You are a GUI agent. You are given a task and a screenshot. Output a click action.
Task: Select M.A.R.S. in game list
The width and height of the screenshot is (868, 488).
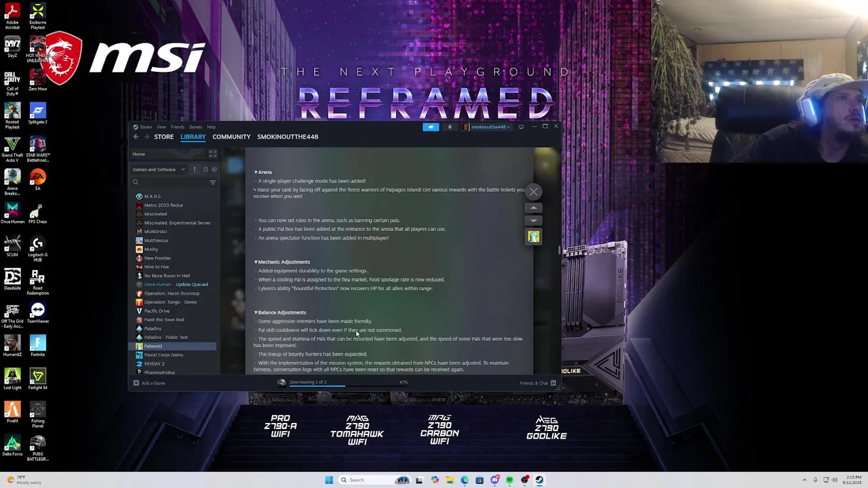pos(153,197)
